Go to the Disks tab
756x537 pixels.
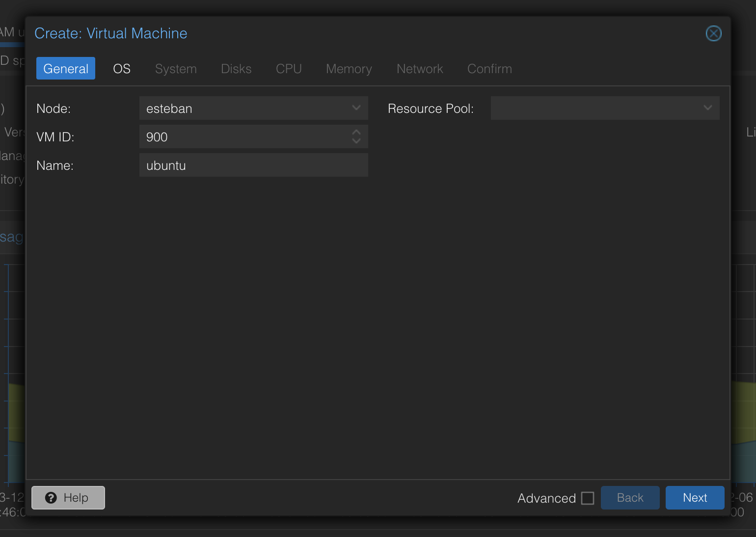pos(236,69)
